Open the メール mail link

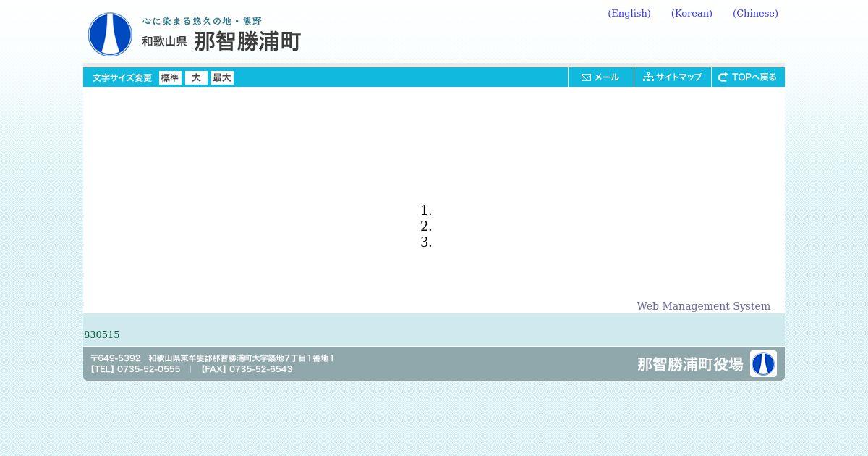[601, 77]
